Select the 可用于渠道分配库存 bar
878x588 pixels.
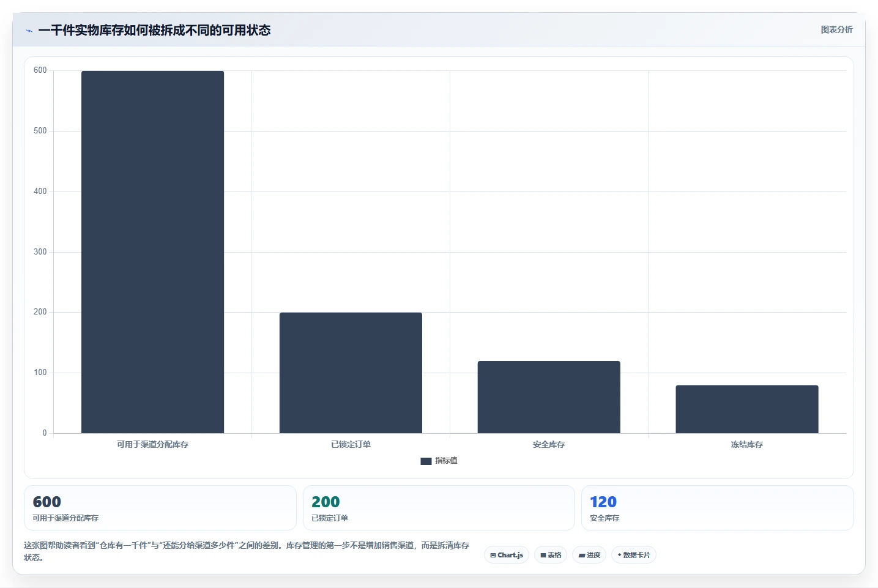coord(152,252)
